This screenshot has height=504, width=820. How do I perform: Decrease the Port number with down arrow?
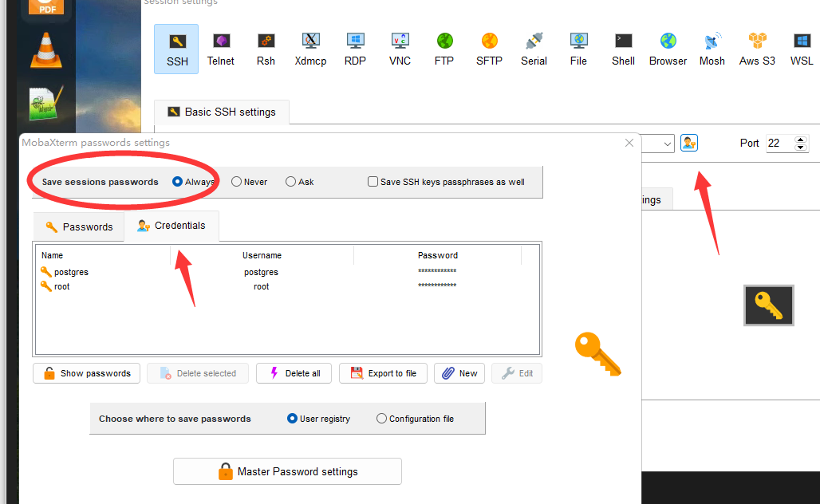[801, 148]
